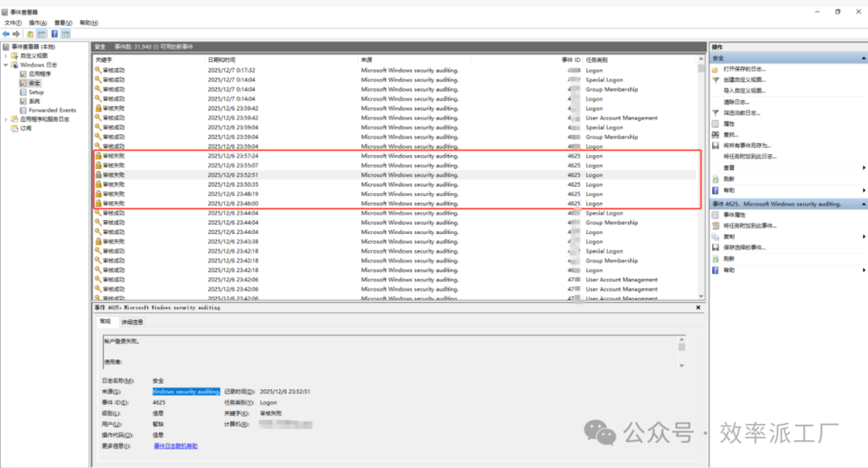Click the 日期和时间 column header
Screen dimensions: 868x468
[x=222, y=60]
